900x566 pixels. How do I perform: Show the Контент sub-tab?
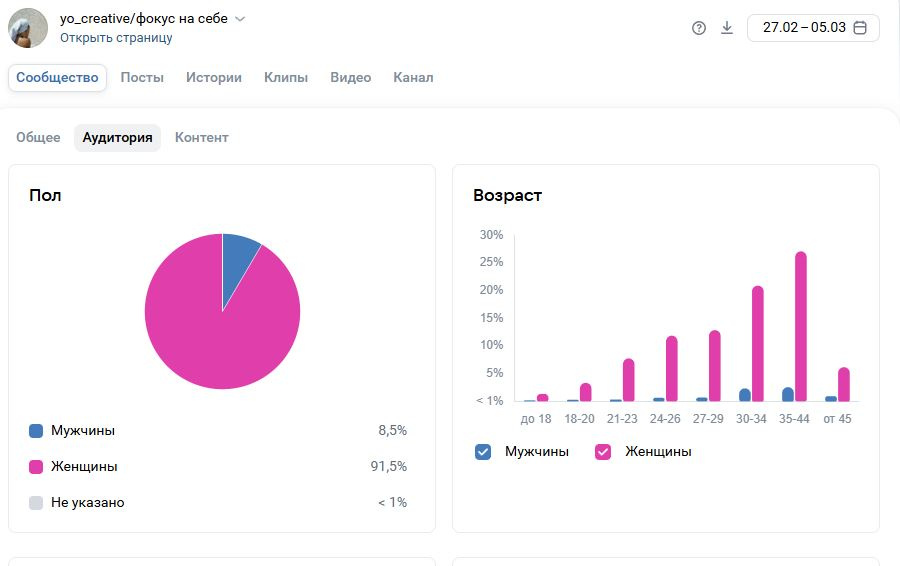[202, 138]
